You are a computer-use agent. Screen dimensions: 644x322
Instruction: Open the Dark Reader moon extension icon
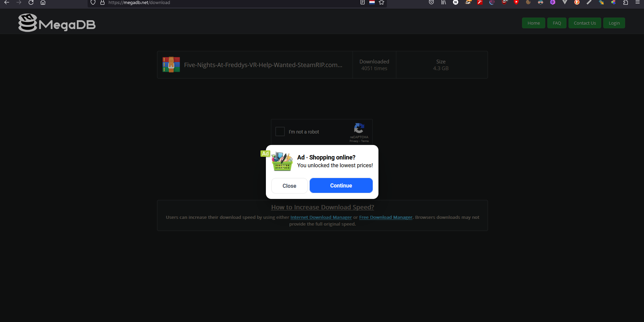492,3
